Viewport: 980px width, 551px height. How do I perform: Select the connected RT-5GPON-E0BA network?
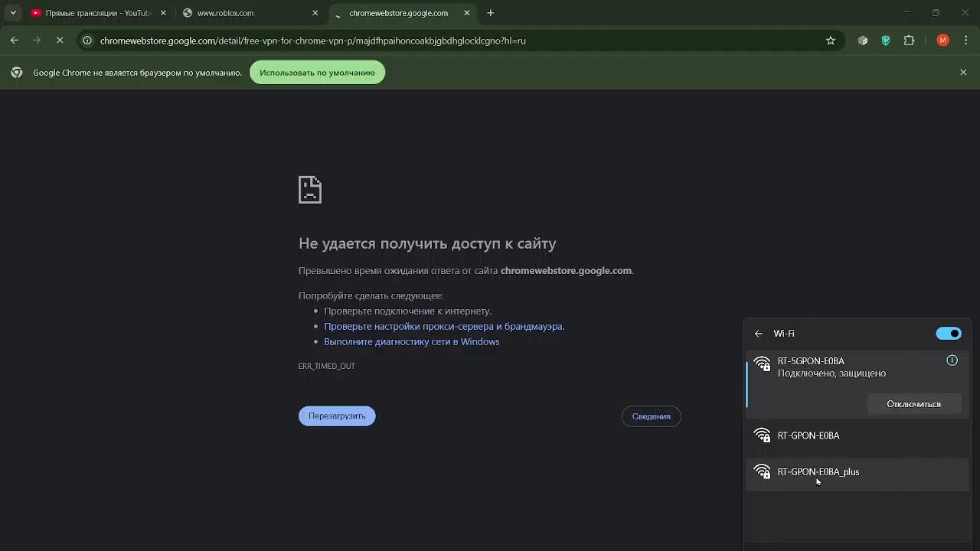click(x=857, y=385)
